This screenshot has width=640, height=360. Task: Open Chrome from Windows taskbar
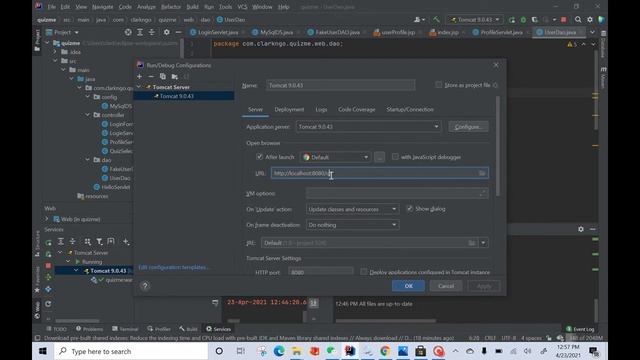point(384,351)
